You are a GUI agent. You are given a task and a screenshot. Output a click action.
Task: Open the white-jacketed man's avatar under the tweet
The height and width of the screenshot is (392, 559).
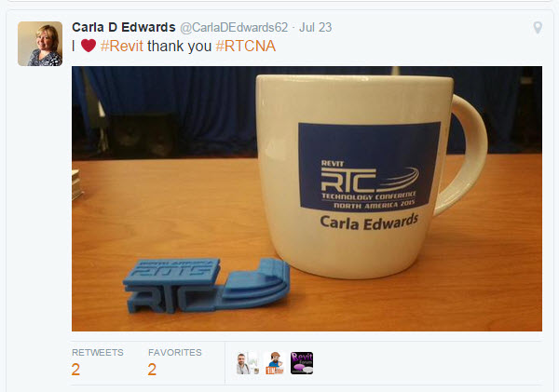pyautogui.click(x=248, y=363)
